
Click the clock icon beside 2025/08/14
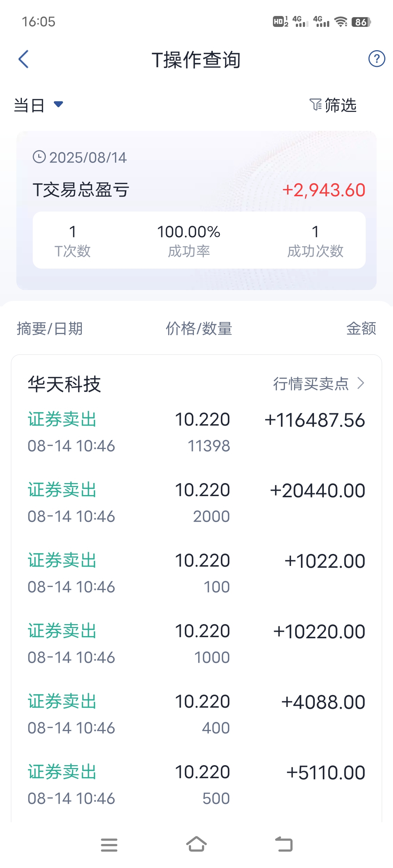39,157
